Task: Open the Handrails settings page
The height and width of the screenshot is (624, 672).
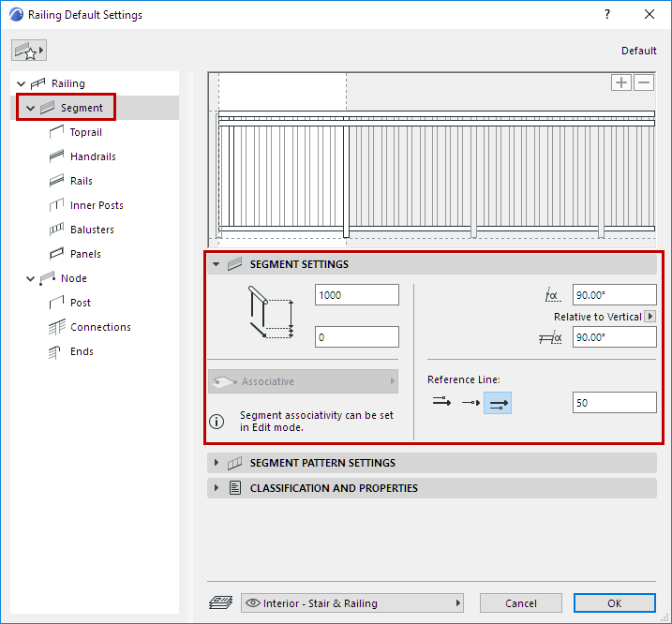Action: (x=93, y=156)
